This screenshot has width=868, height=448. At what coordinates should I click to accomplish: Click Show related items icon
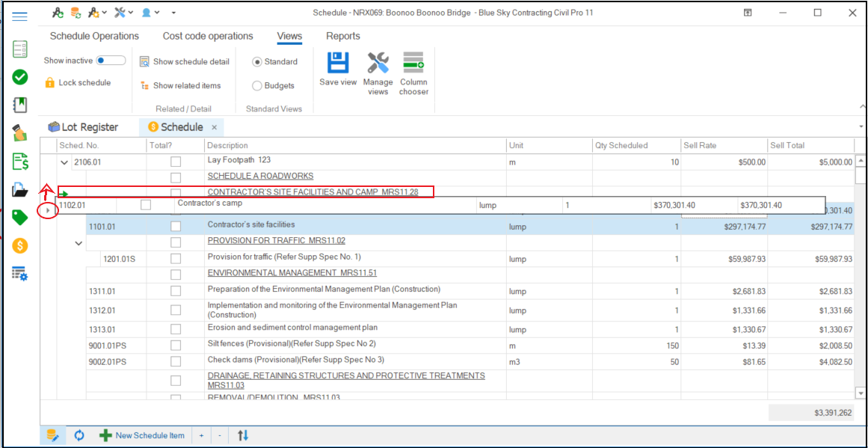tap(144, 86)
